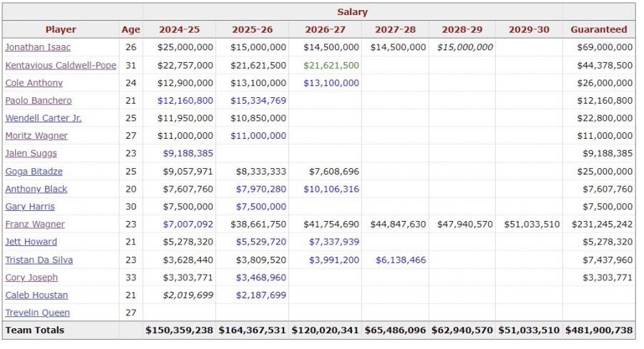Viewport: 644px width, 349px height.
Task: Click Jalen Suggs player link
Action: (31, 153)
